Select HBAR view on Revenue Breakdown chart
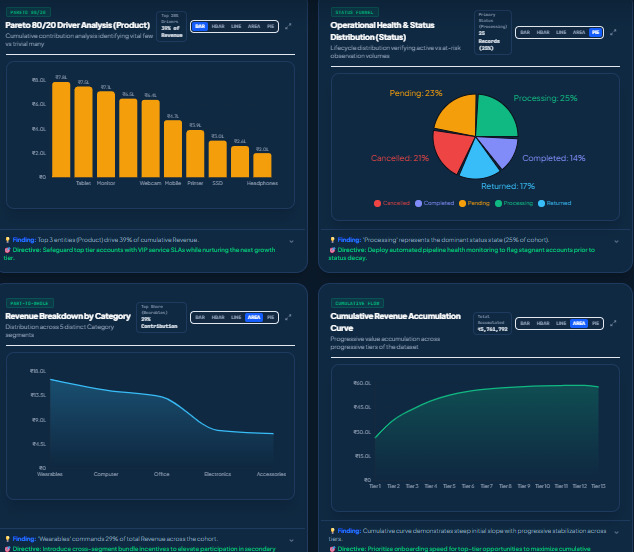The height and width of the screenshot is (552, 634). pos(218,317)
